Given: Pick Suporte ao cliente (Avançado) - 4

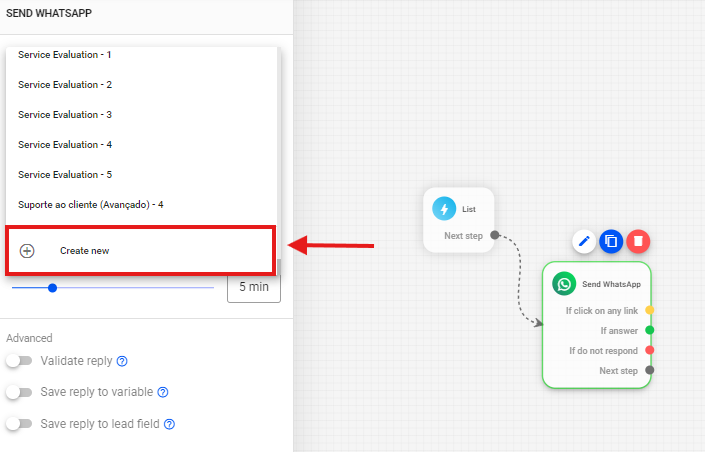Looking at the screenshot, I should (90, 204).
